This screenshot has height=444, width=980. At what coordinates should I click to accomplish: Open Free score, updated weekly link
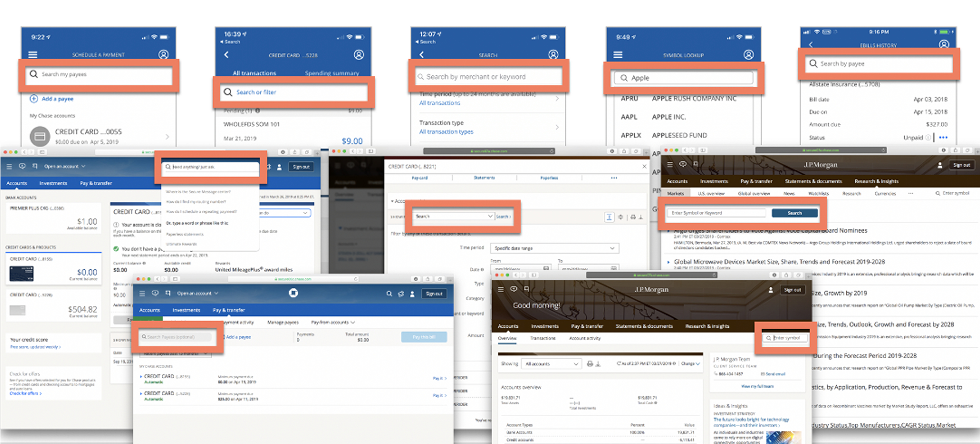(x=35, y=347)
